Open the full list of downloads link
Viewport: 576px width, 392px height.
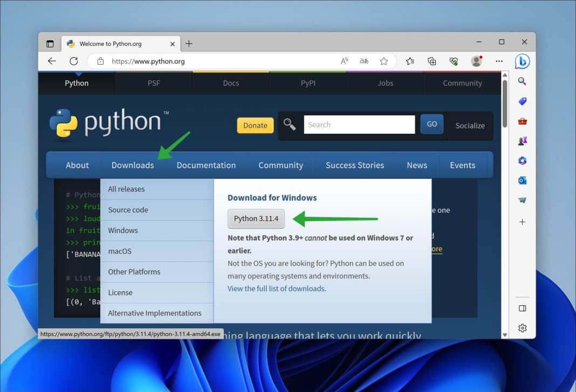(276, 288)
